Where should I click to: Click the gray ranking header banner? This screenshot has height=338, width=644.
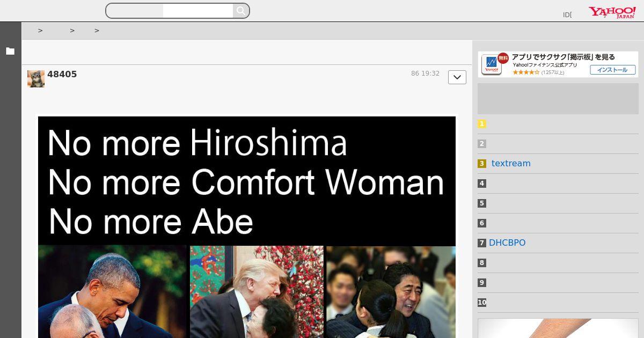558,99
